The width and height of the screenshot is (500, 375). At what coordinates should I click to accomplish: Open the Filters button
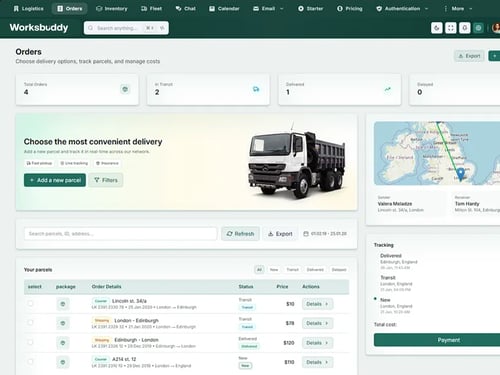click(106, 180)
